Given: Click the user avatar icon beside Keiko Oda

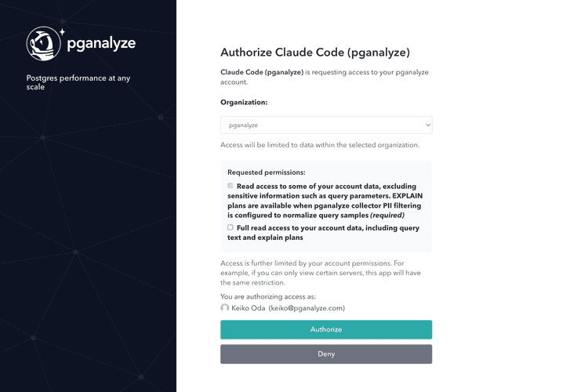Looking at the screenshot, I should click(x=225, y=308).
